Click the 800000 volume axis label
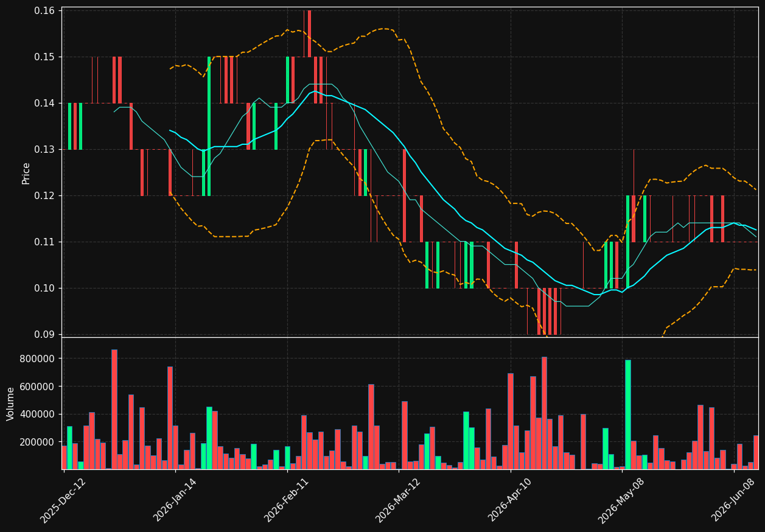The width and height of the screenshot is (765, 532). (37, 359)
